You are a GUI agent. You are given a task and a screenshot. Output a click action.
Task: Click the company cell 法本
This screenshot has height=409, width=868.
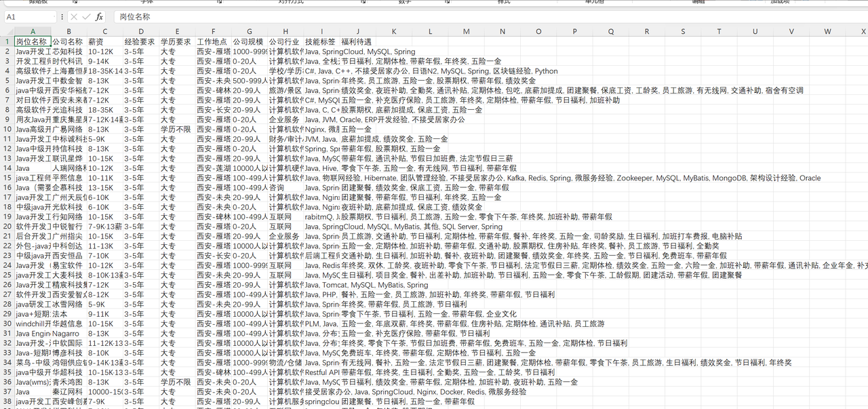68,314
